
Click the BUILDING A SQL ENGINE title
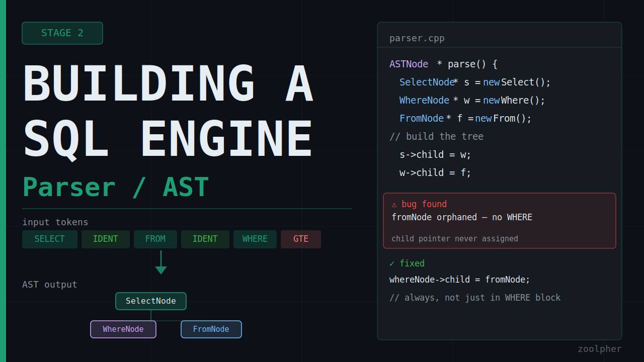pyautogui.click(x=168, y=112)
